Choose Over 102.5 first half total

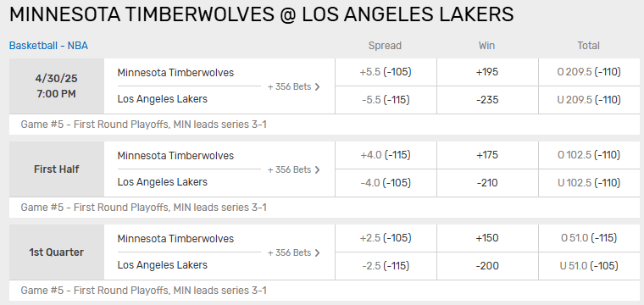coord(589,155)
